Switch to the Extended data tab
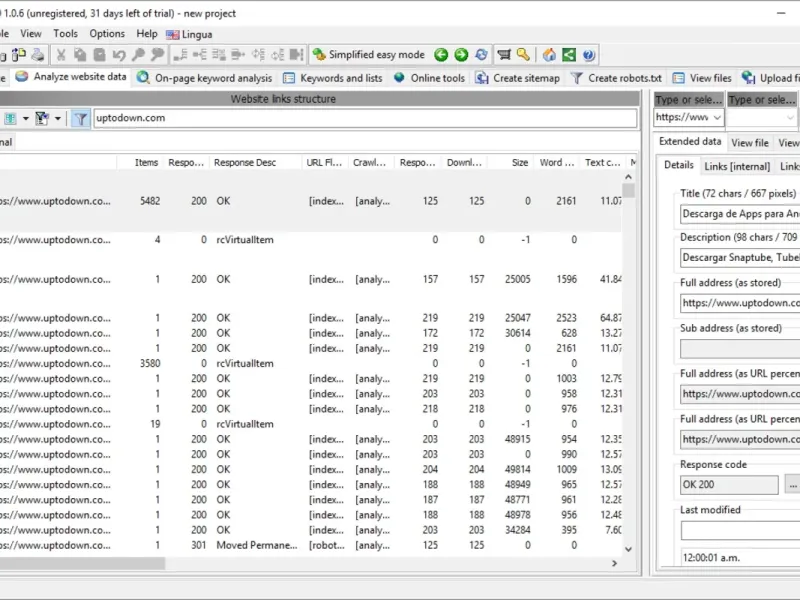Image resolution: width=800 pixels, height=600 pixels. (x=690, y=141)
